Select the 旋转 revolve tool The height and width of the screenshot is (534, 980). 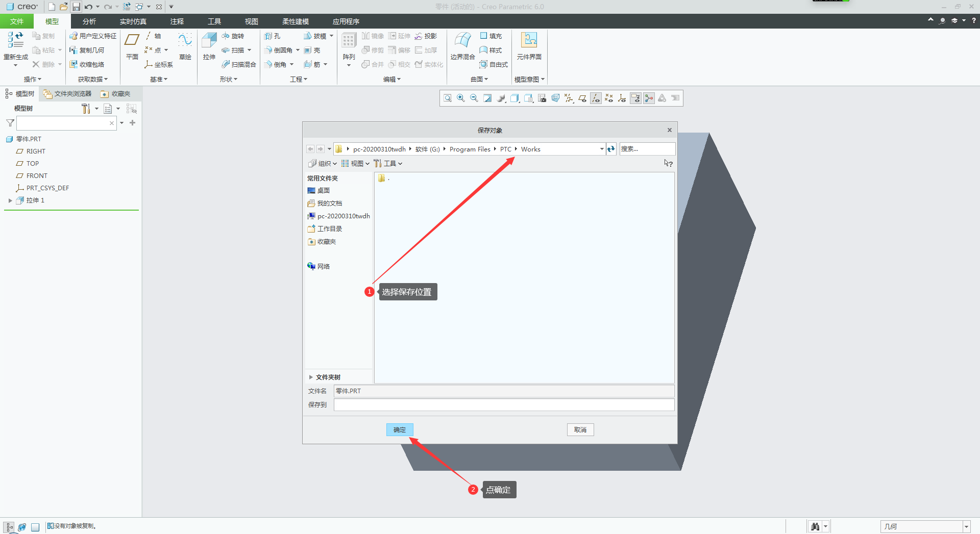pyautogui.click(x=233, y=36)
